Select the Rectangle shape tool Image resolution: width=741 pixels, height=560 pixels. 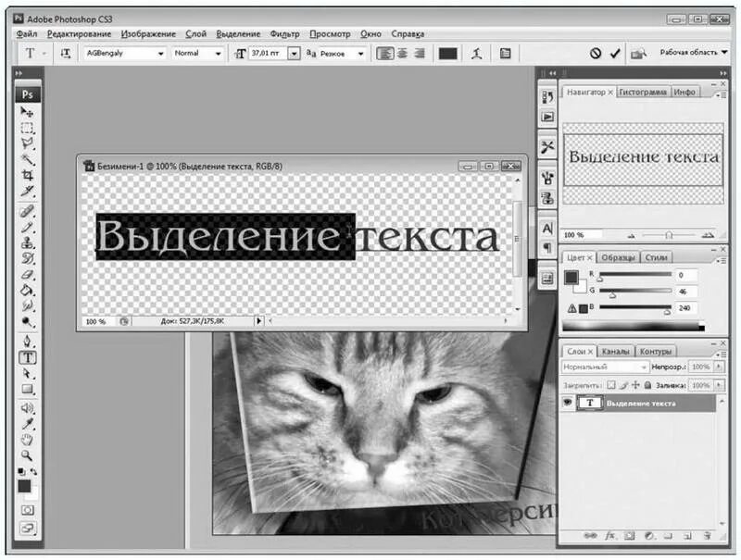pos(27,390)
